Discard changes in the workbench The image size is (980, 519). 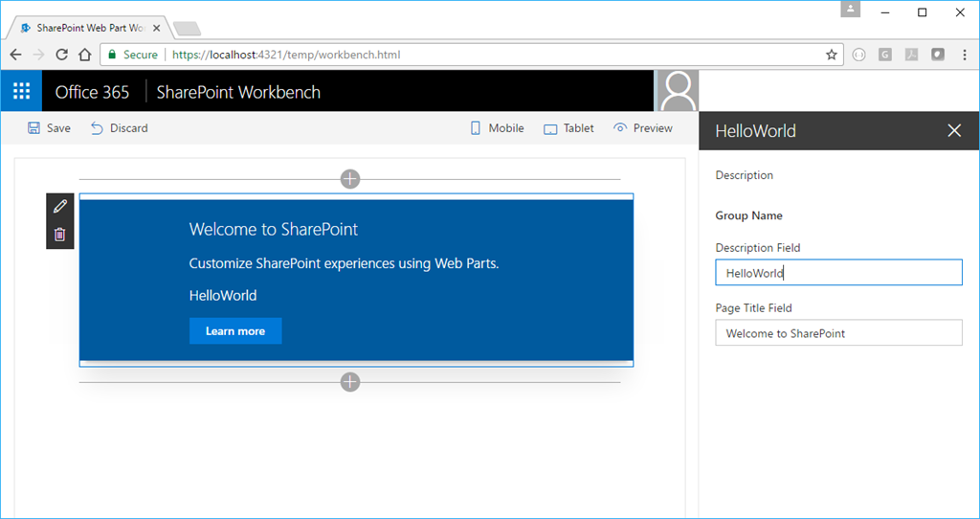pos(120,128)
